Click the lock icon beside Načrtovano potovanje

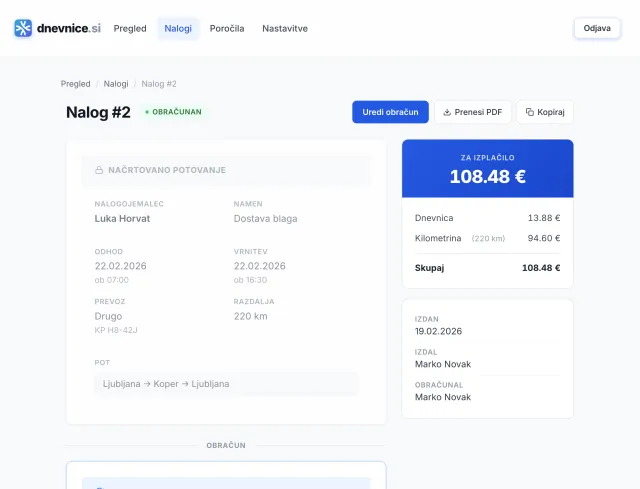pos(99,170)
